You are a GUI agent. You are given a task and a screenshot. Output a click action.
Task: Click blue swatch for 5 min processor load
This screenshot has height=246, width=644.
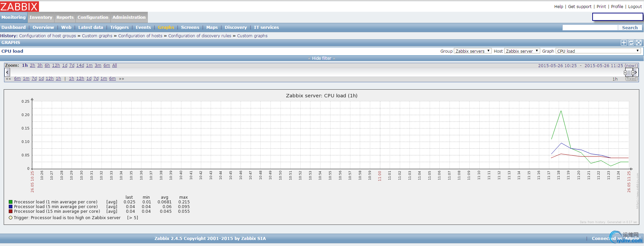click(10, 207)
